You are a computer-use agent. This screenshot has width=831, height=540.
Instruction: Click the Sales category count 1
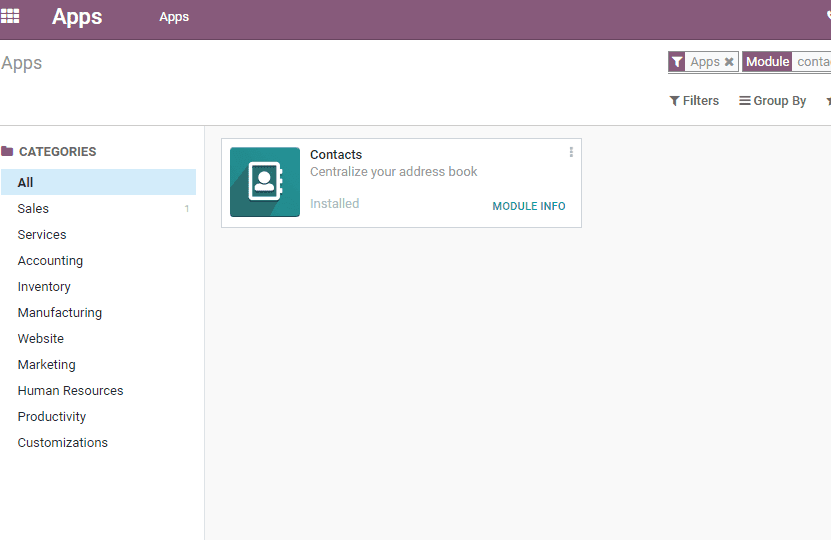click(x=187, y=209)
